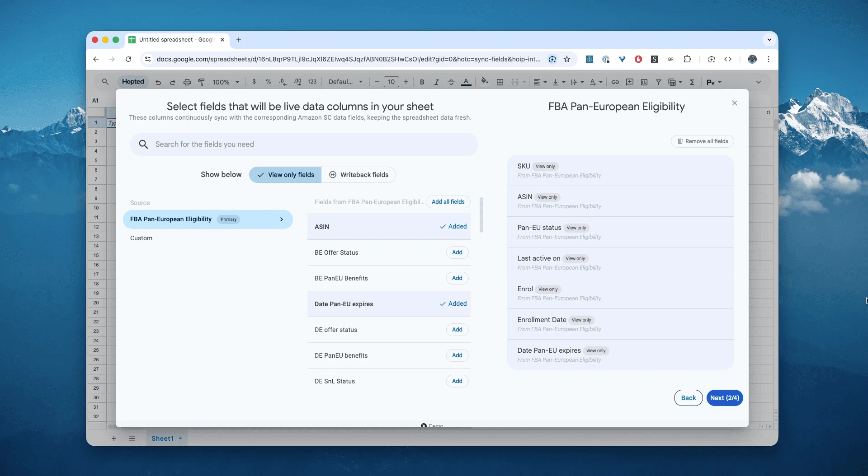Click the red stop-hand extension icon
The height and width of the screenshot is (476, 868).
point(638,59)
